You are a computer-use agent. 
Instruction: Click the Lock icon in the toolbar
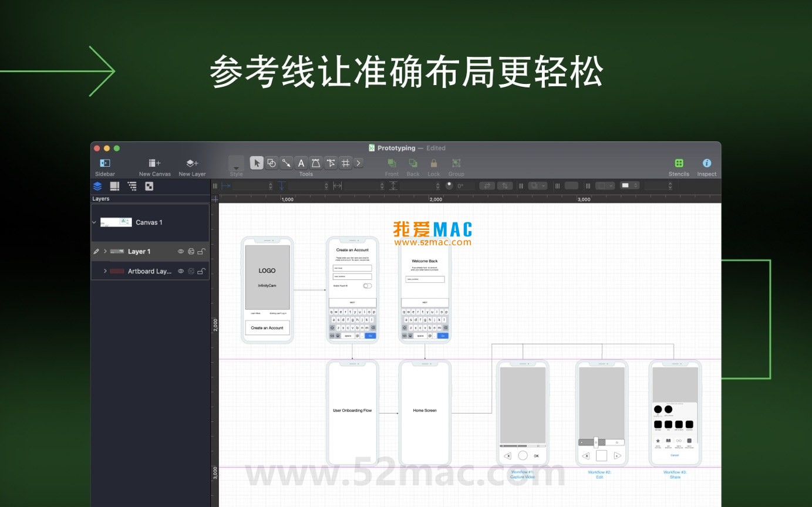(434, 163)
